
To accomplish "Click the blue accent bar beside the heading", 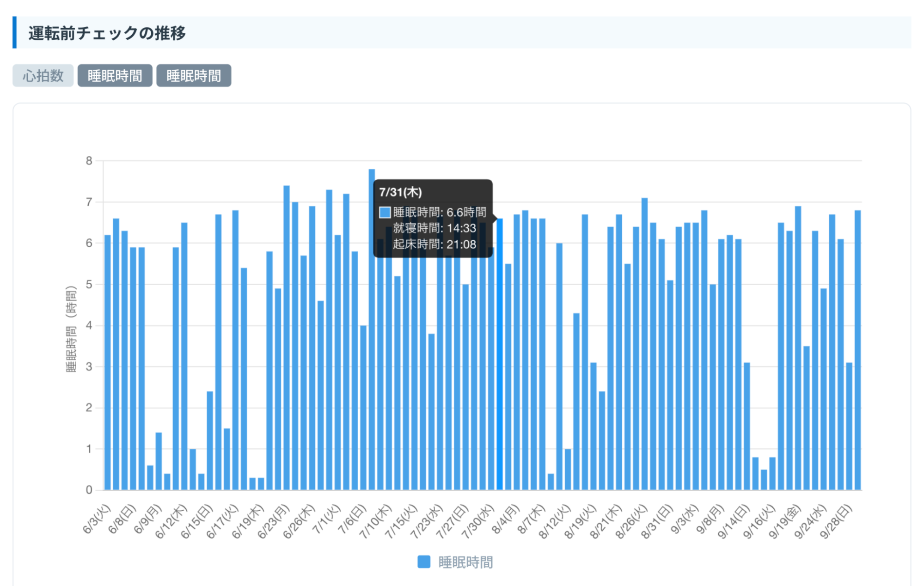I will (x=14, y=32).
